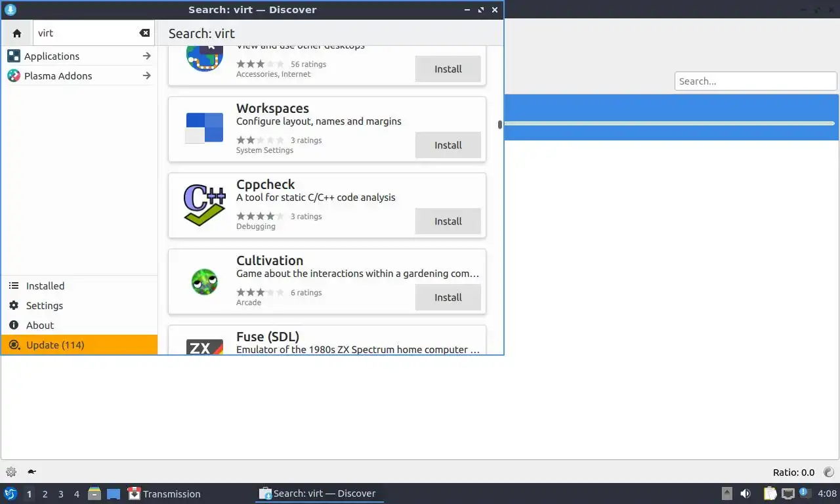Open Discover Settings
Image resolution: width=840 pixels, height=504 pixels.
point(79,306)
